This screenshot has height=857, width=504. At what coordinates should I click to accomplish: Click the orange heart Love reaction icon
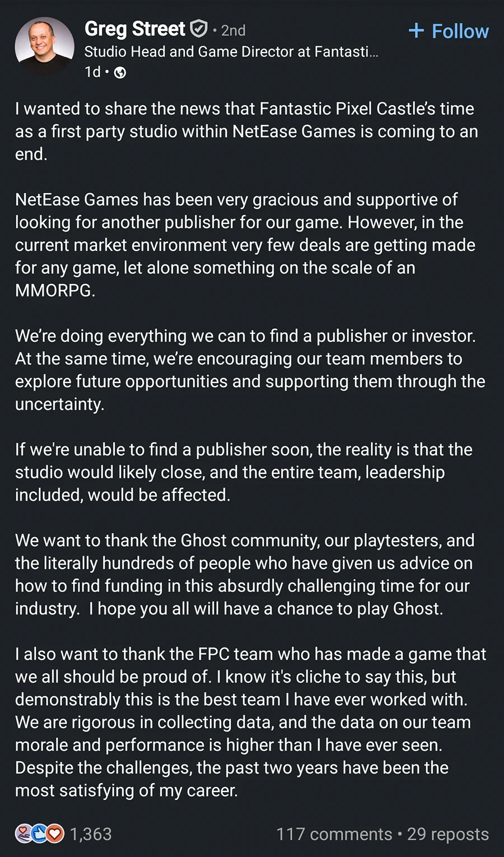54,834
